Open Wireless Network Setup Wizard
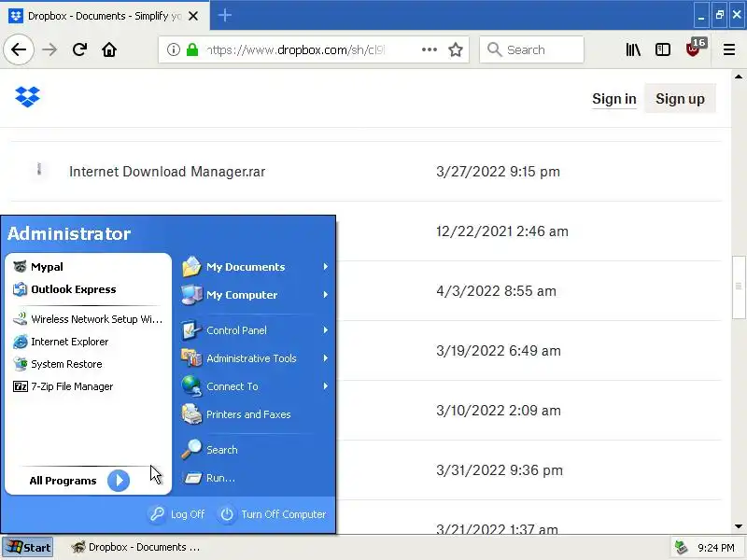 [88, 319]
